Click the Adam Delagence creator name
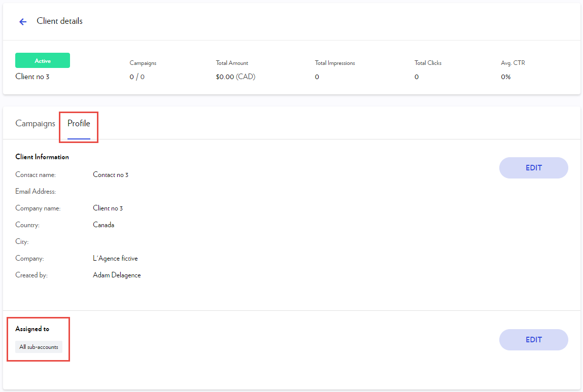Screen dimensions: 583x392 click(x=117, y=275)
